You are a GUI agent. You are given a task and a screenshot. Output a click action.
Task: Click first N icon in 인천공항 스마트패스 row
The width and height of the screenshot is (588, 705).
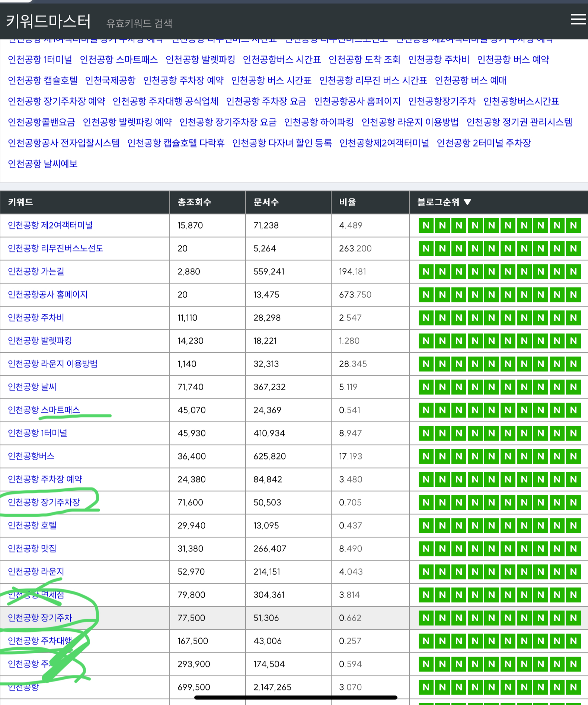[x=426, y=410]
